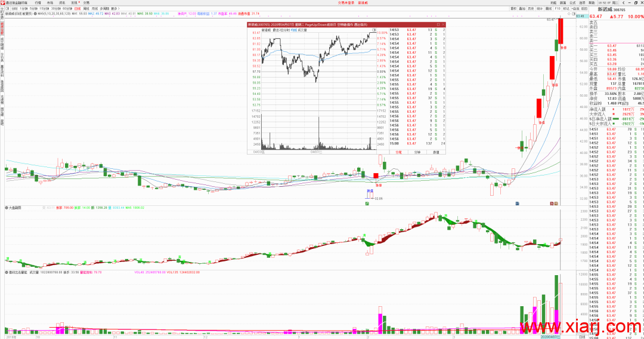Image resolution: width=644 pixels, height=339 pixels.
Task: Click the 大盘副图 sub-chart indicator title
Action: [15, 208]
